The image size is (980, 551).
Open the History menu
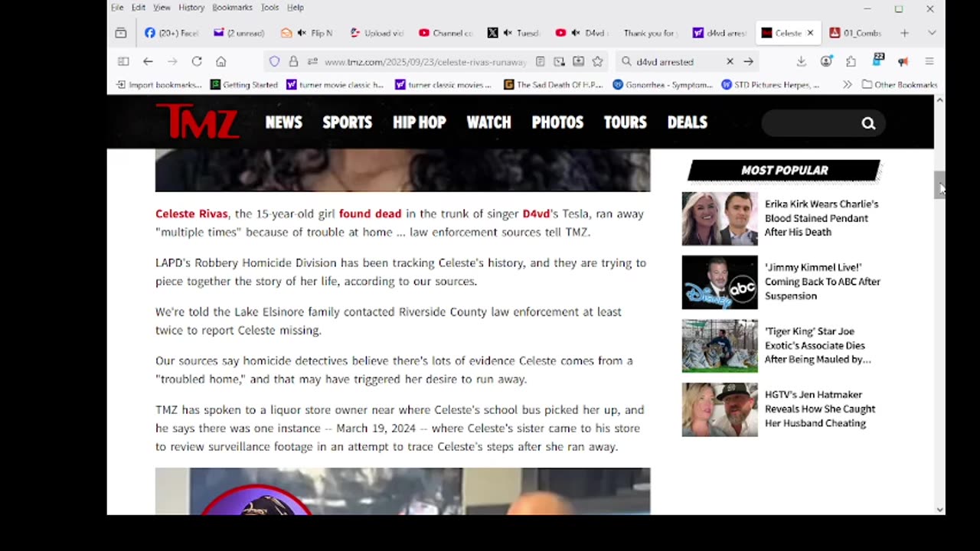click(191, 8)
